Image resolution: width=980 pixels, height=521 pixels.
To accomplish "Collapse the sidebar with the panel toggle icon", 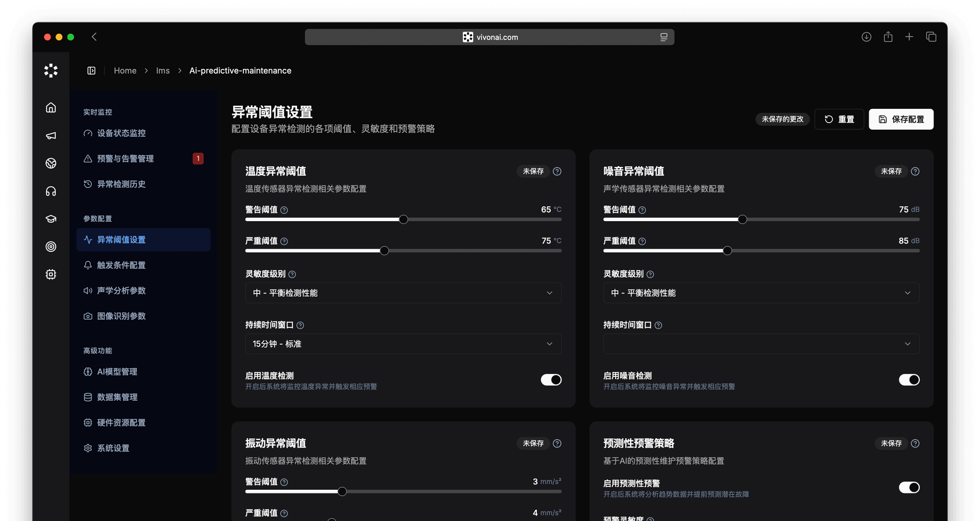I will click(x=91, y=70).
